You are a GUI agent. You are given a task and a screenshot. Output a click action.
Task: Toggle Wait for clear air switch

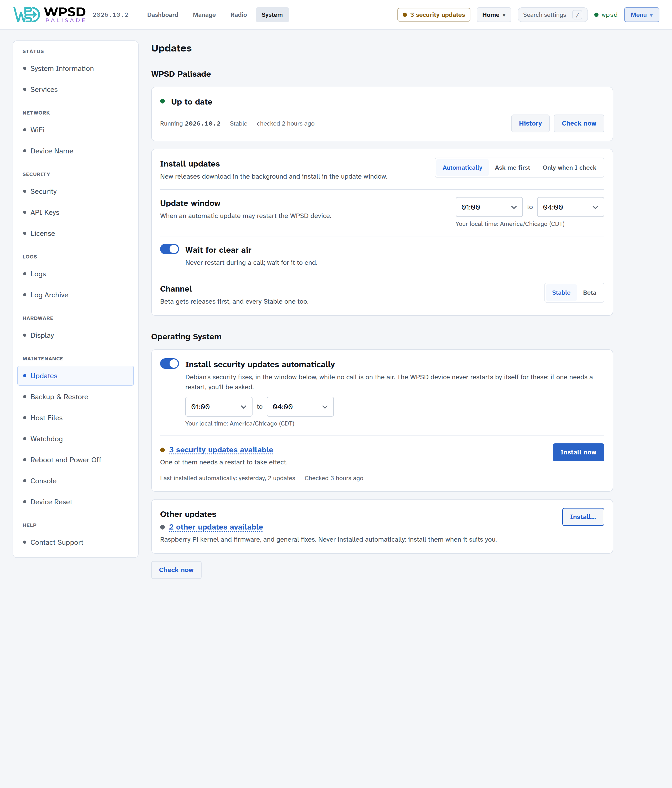click(x=170, y=249)
